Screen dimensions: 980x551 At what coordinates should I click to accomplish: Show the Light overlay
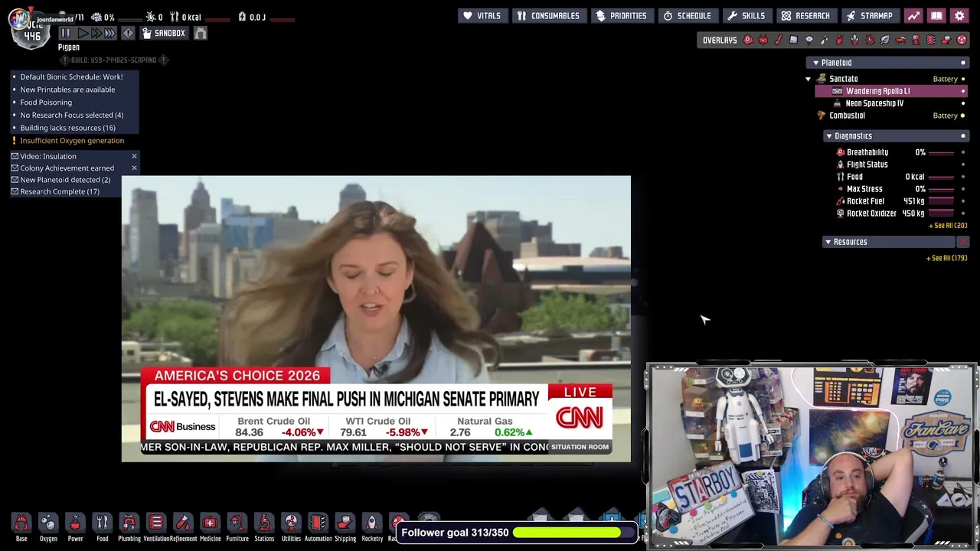pyautogui.click(x=809, y=40)
